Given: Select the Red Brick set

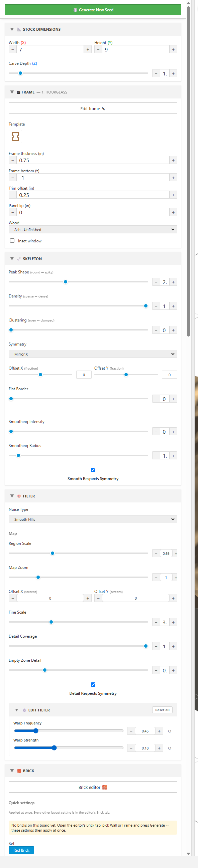Looking at the screenshot, I should tap(21, 850).
